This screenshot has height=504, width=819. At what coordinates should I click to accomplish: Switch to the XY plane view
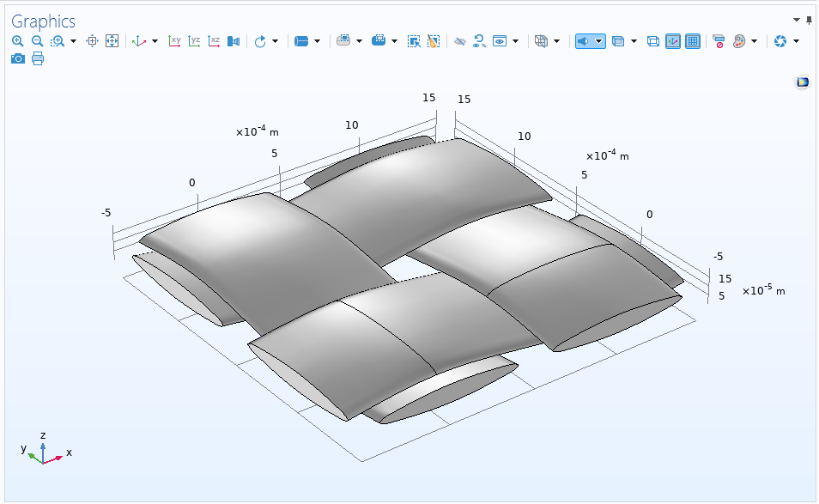pos(175,41)
